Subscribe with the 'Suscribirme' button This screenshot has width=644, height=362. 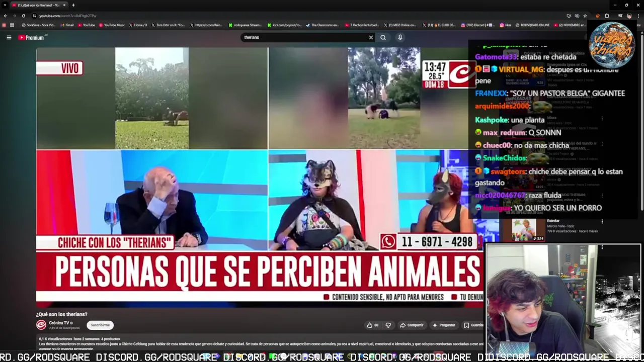(100, 325)
